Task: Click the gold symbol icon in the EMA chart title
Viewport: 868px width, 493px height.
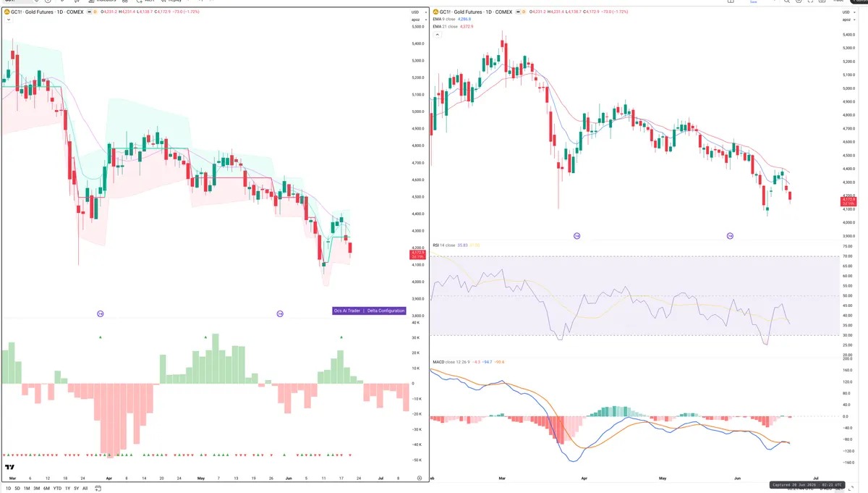Action: pyautogui.click(x=435, y=12)
